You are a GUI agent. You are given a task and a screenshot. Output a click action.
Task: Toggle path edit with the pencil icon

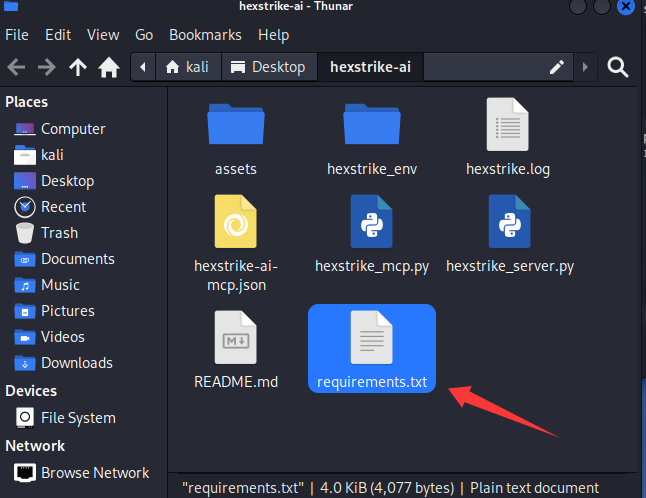[557, 67]
